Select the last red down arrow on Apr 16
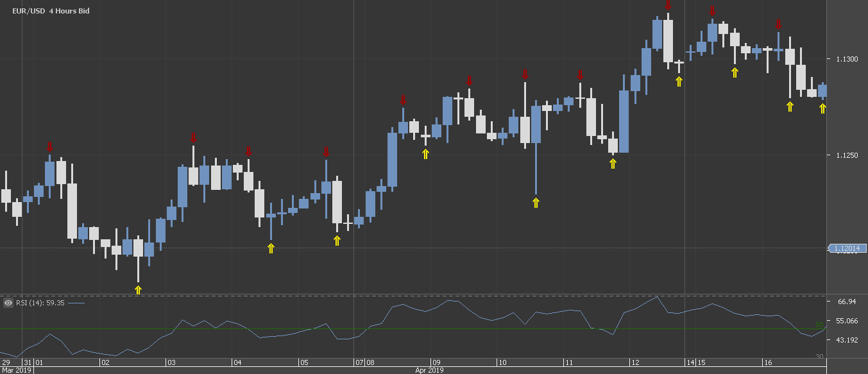The width and height of the screenshot is (868, 374). point(778,24)
